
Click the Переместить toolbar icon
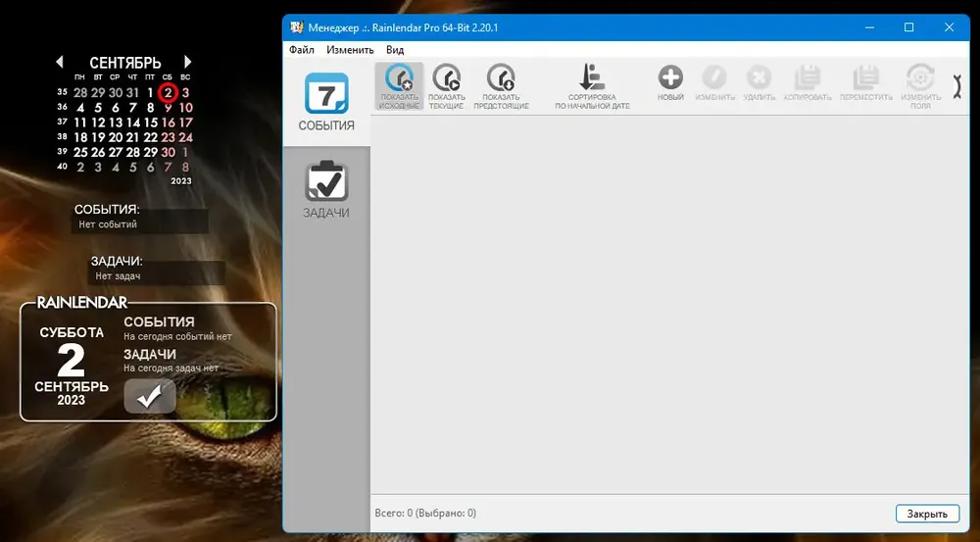point(865,82)
